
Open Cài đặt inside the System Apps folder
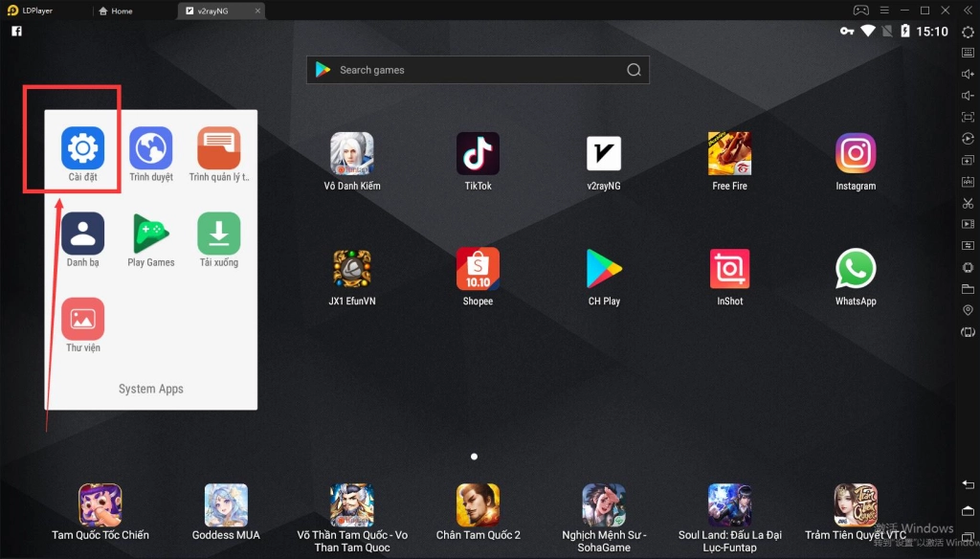pos(82,146)
